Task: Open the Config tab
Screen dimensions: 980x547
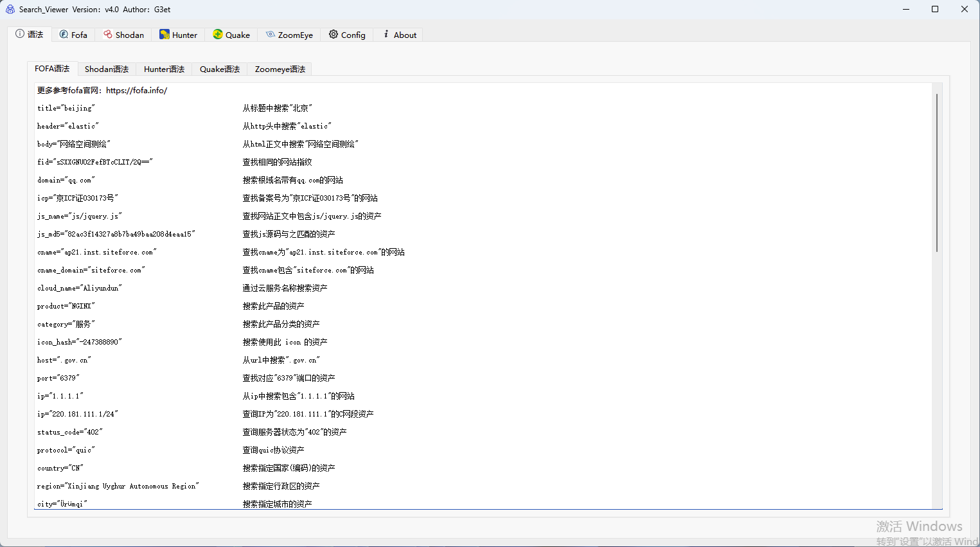Action: [347, 35]
